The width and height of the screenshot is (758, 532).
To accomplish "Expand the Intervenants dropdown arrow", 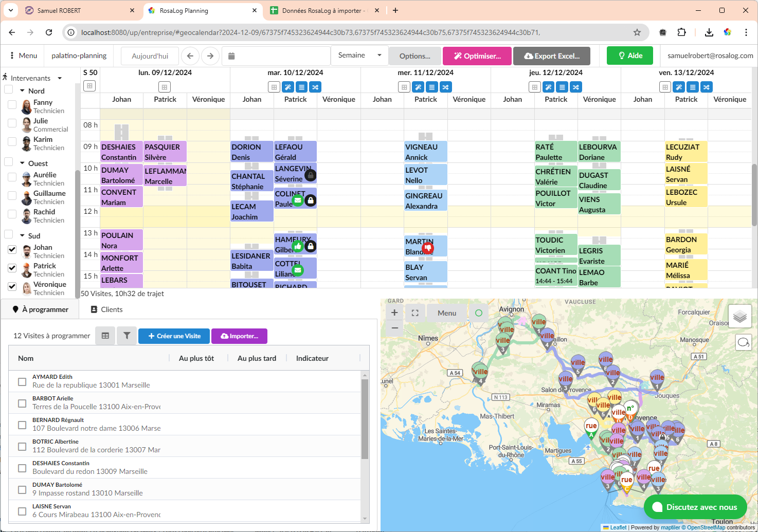I will click(60, 78).
